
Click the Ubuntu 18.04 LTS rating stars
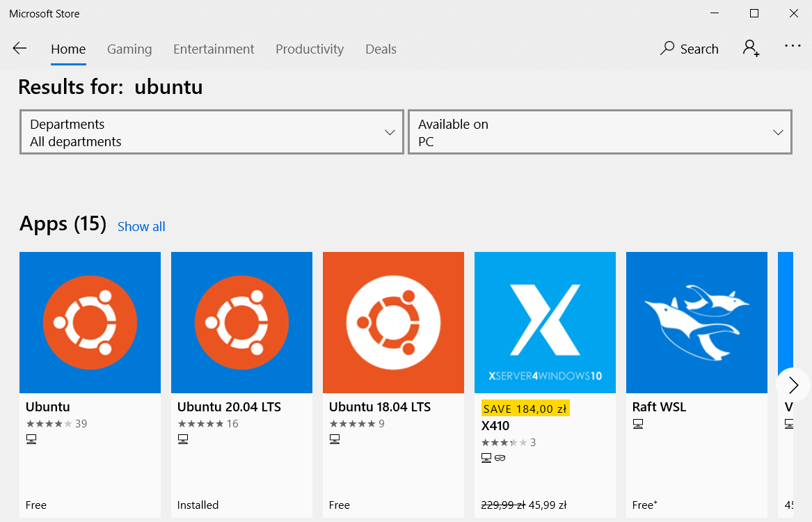[x=353, y=424]
